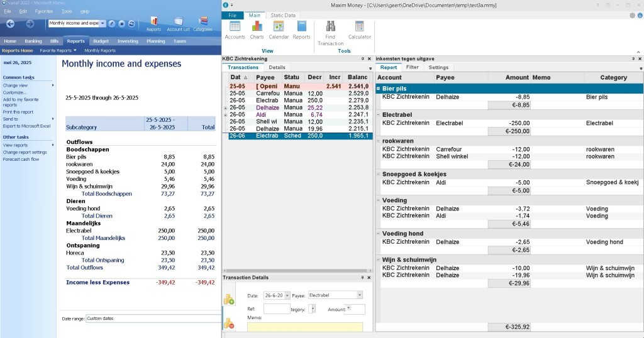Click Print this report link
Viewport: 644px width, 338px height.
tap(18, 112)
